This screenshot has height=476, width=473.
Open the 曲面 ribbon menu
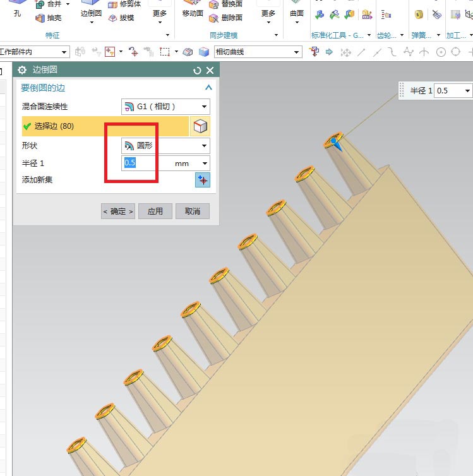pos(297,17)
